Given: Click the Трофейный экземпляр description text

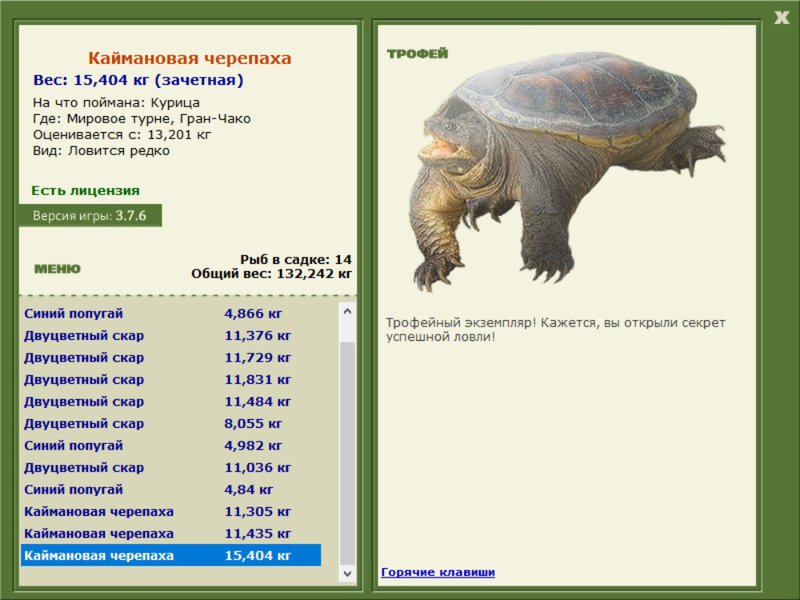Looking at the screenshot, I should pyautogui.click(x=555, y=330).
